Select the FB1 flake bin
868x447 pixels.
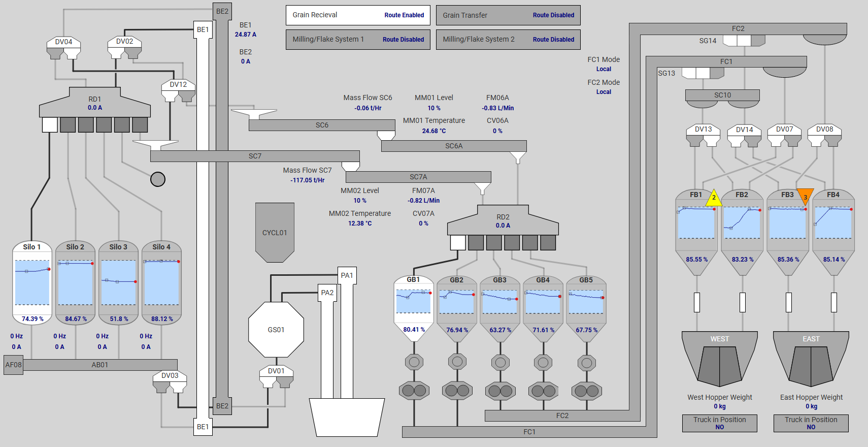click(696, 233)
